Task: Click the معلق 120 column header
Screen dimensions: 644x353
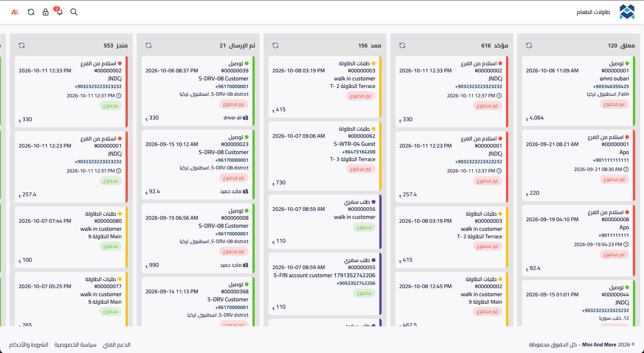Action: point(621,46)
